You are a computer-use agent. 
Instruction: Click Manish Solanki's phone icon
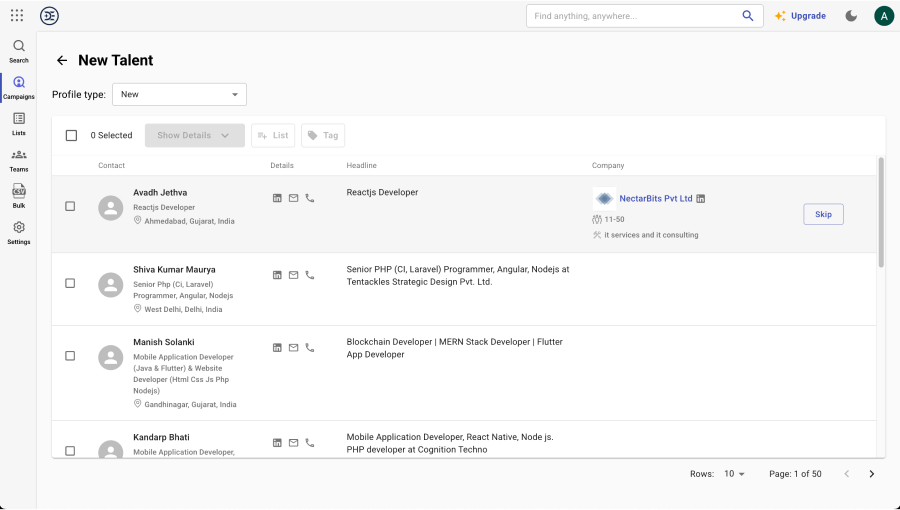click(x=310, y=348)
